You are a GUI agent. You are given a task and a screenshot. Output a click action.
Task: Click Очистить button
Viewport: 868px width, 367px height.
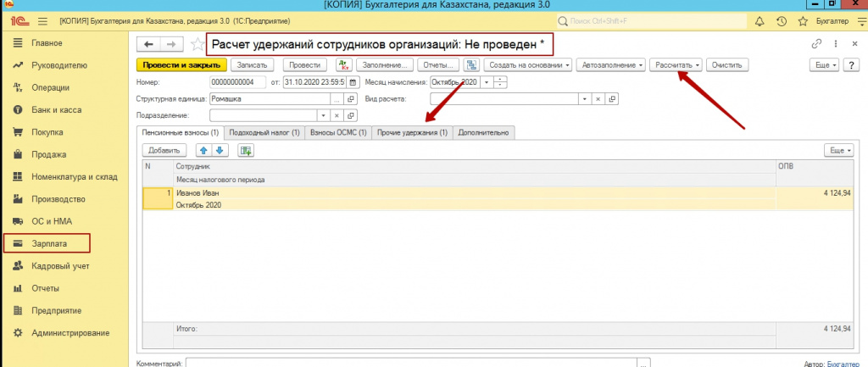click(x=726, y=64)
